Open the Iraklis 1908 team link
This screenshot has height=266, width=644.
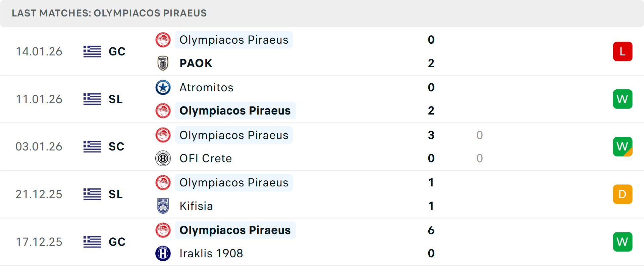coord(211,253)
